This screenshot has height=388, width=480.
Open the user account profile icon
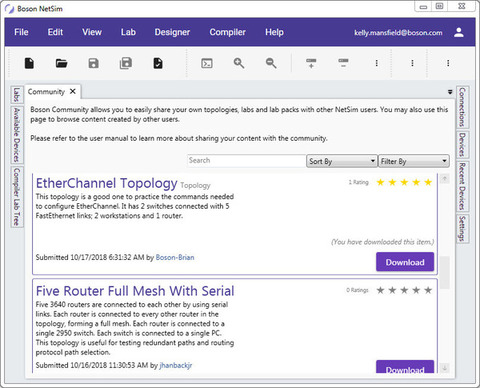pos(459,32)
